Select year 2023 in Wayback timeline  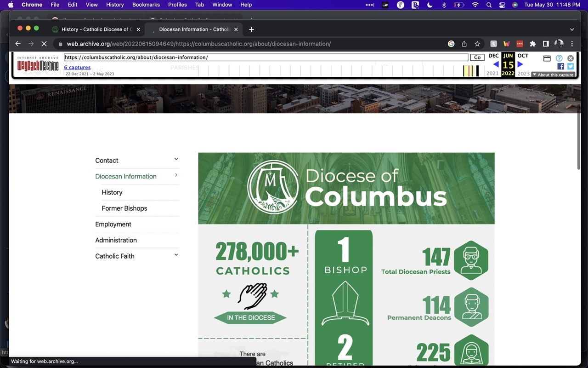pos(524,74)
